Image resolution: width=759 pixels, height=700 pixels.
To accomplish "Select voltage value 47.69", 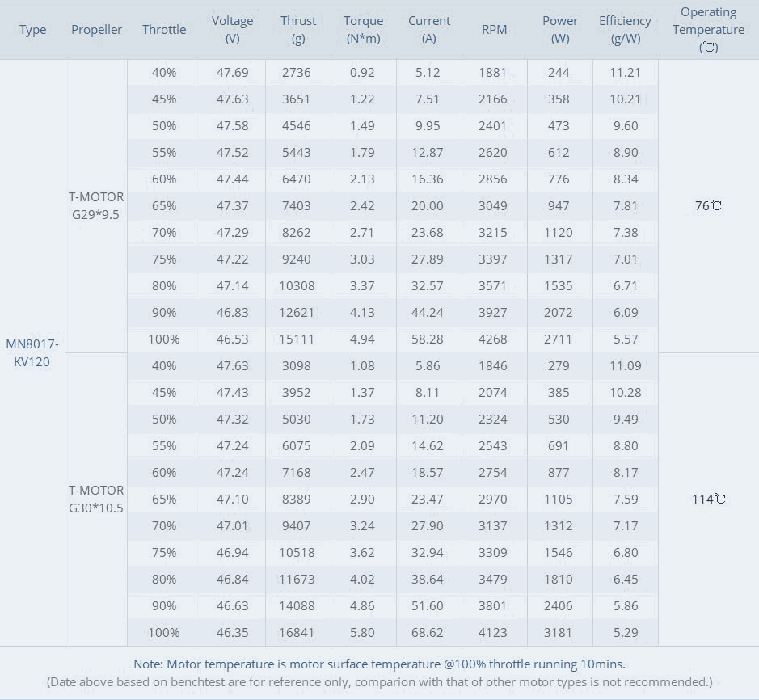I will [232, 72].
